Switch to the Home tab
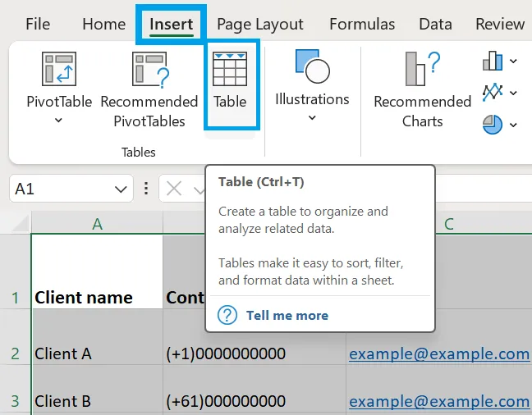532x415 pixels. tap(104, 24)
